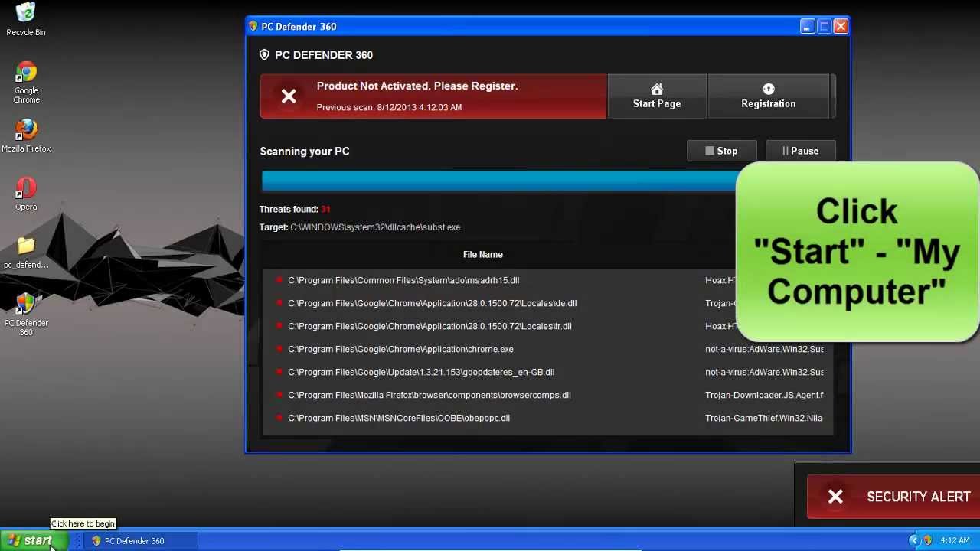
Task: Click the scan progress bar
Action: (498, 180)
